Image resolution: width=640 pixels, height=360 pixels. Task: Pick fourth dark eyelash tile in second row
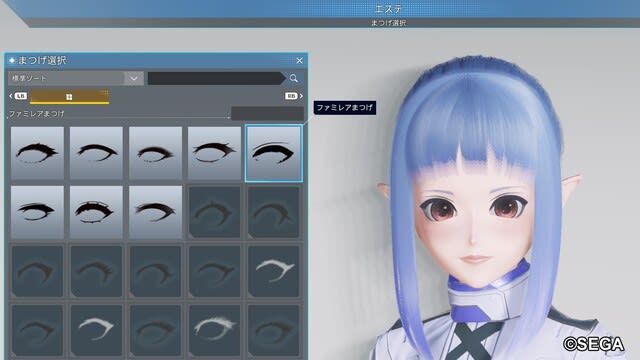[214, 212]
